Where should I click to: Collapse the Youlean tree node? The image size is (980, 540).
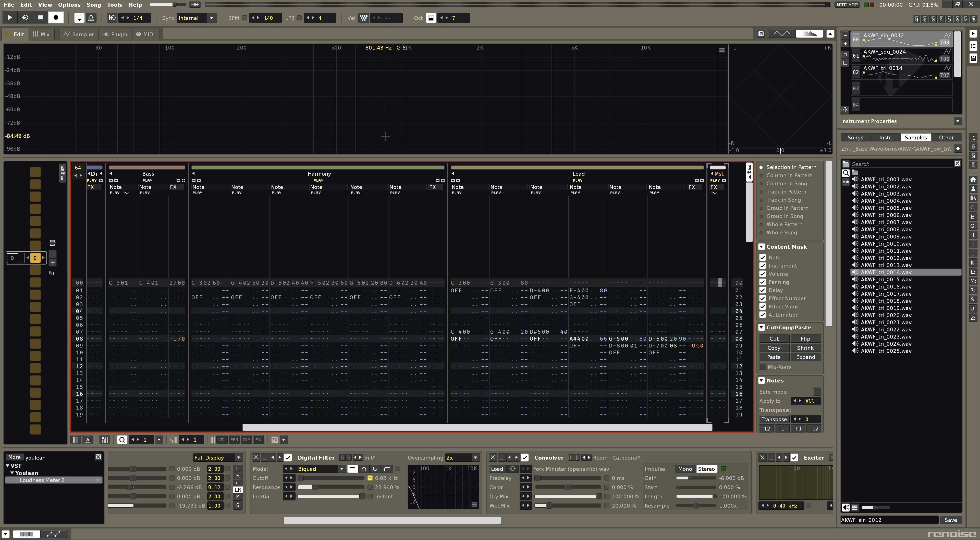click(12, 473)
